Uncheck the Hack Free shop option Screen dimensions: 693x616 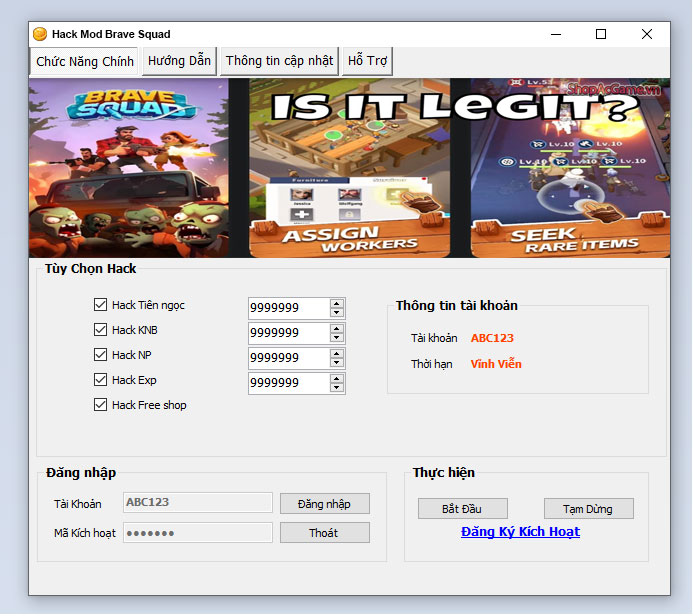coord(100,405)
